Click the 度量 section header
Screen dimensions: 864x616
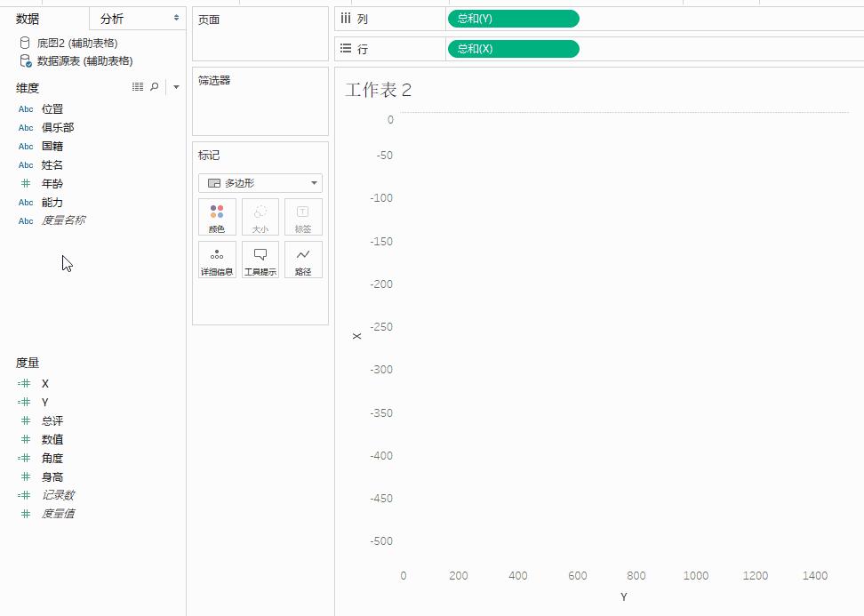point(28,363)
